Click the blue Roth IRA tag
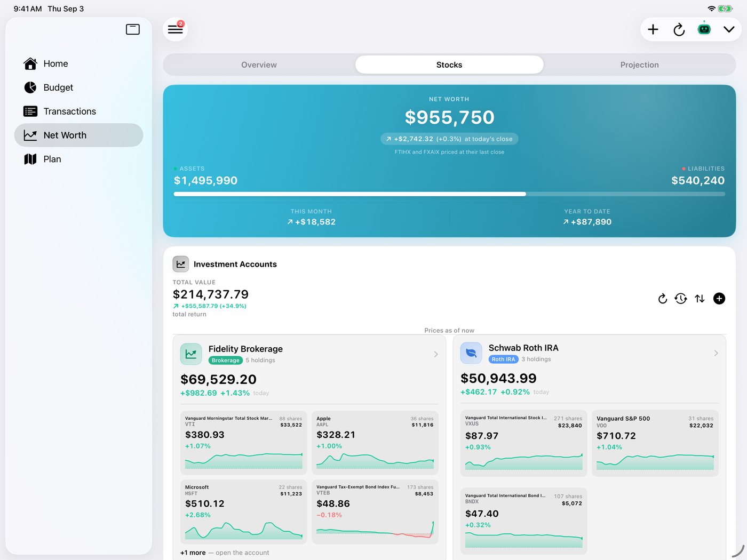Viewport: 747px width, 560px height. coord(504,359)
